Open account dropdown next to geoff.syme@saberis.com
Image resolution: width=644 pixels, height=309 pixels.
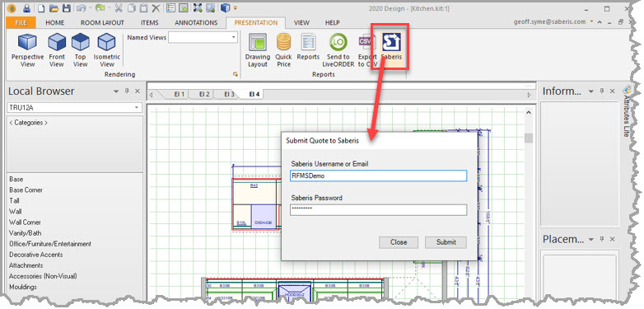(591, 21)
